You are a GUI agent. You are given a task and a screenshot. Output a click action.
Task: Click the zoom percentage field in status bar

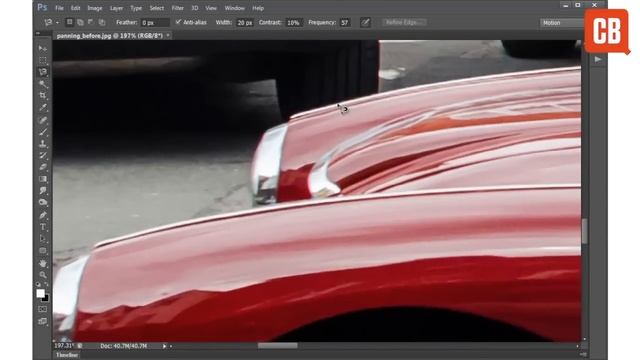click(x=64, y=346)
